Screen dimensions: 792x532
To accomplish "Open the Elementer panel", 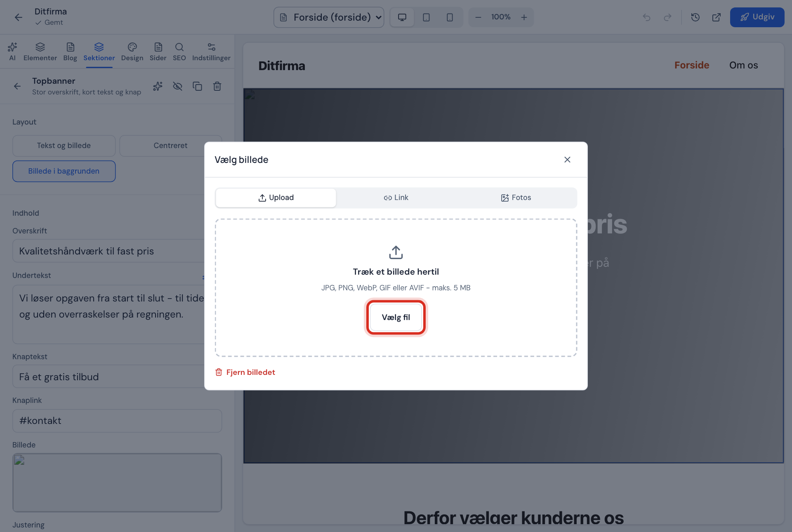I will pos(40,52).
